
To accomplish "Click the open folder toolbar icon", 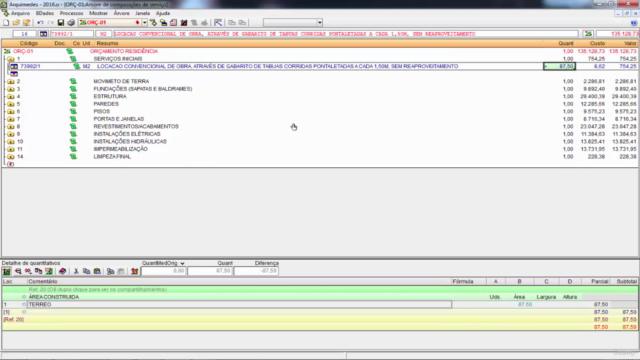I will 16,23.
